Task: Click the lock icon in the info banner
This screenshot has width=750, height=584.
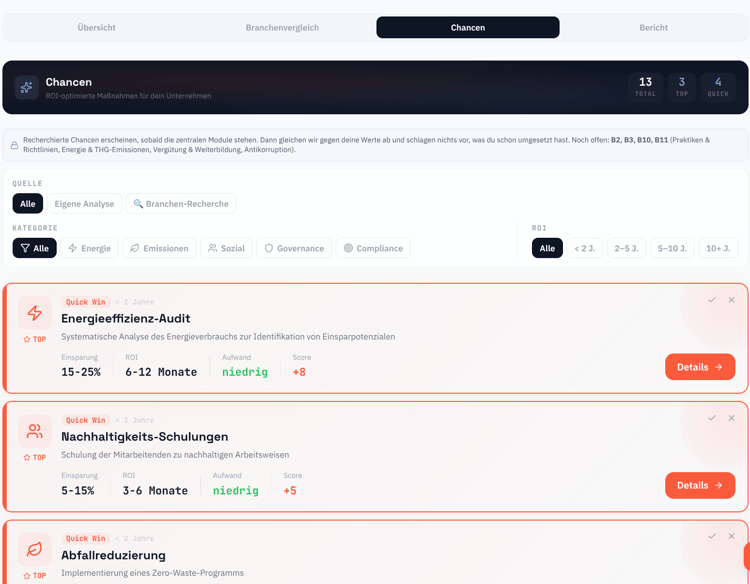Action: [14, 145]
